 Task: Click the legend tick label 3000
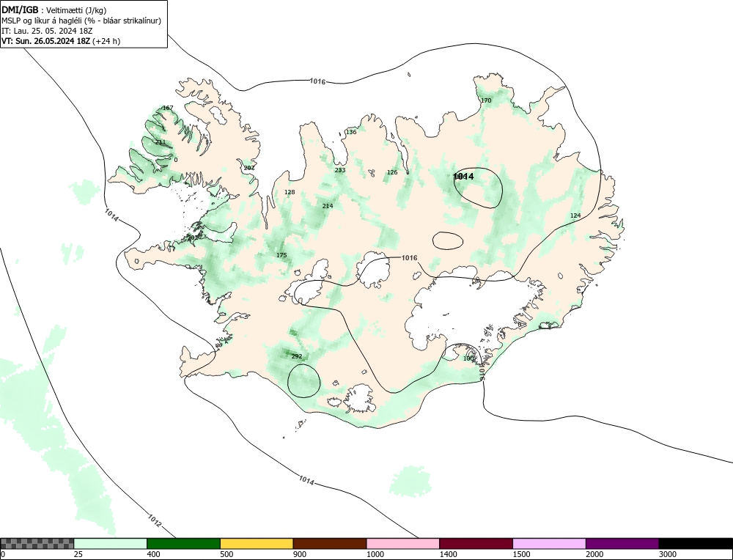click(x=667, y=554)
